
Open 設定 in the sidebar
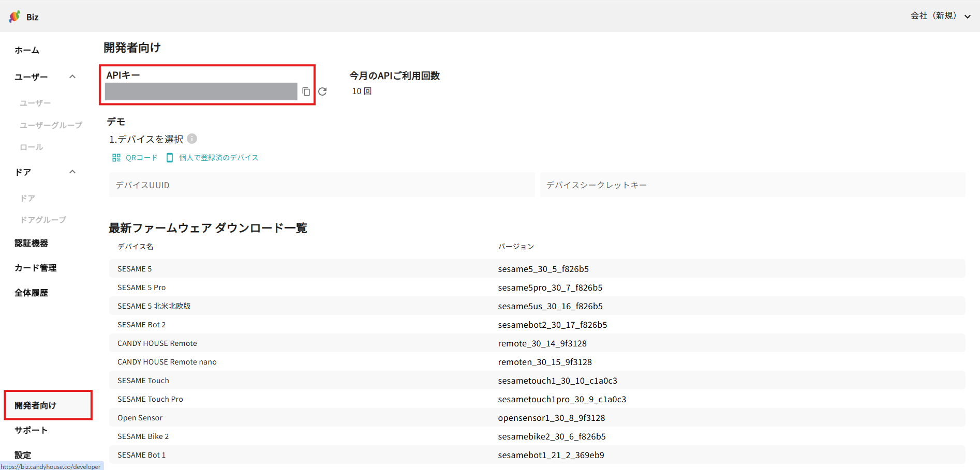pyautogui.click(x=23, y=455)
